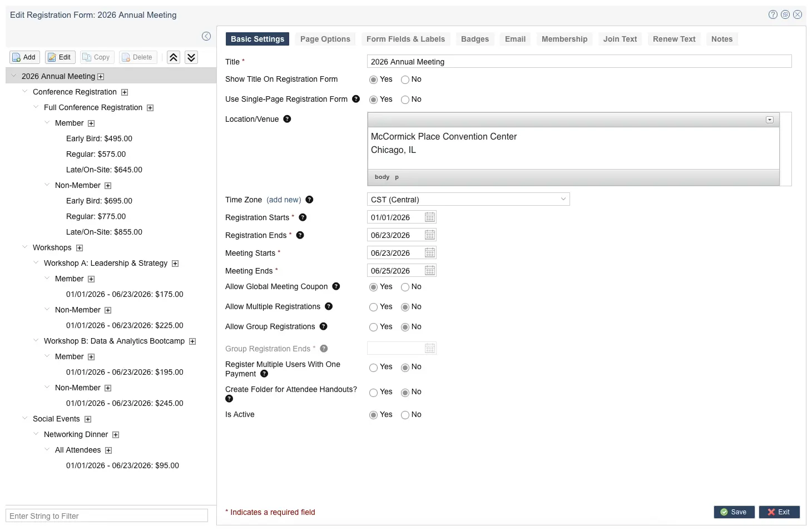
Task: Open help via the question mark icon top right
Action: pyautogui.click(x=773, y=14)
